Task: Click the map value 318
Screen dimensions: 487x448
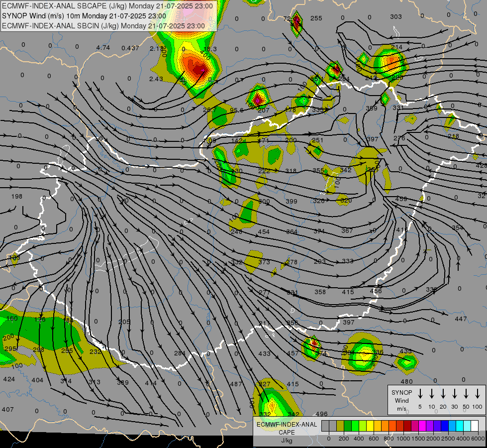Action: click(291, 171)
